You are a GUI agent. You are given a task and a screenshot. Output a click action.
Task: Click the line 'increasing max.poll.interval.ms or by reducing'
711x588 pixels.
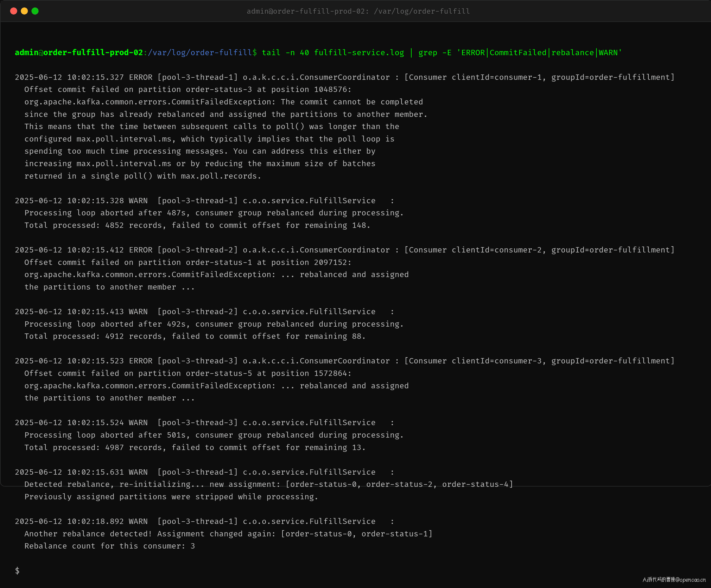(x=200, y=163)
